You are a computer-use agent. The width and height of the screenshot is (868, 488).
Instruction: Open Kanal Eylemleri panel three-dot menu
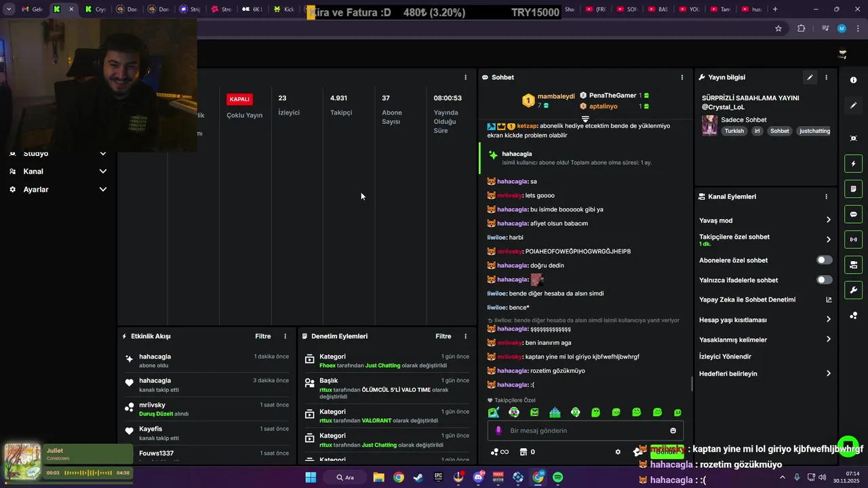pos(826,197)
